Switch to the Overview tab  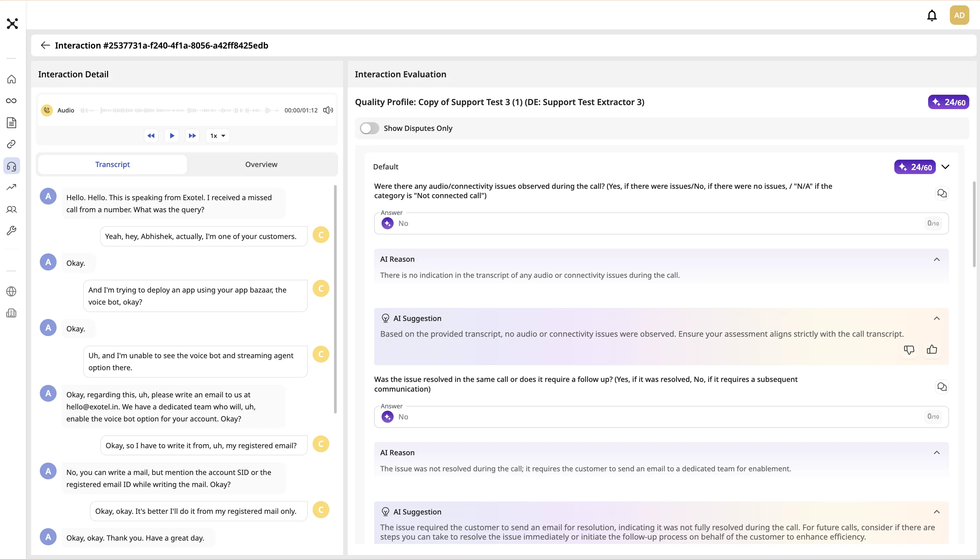[261, 164]
